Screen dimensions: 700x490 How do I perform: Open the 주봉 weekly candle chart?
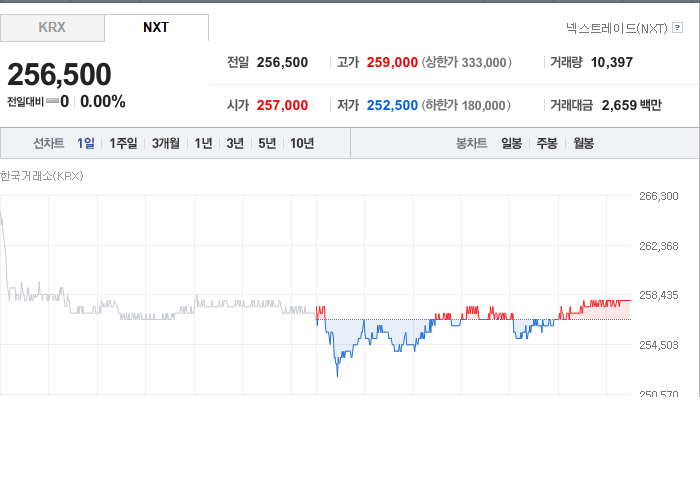click(x=547, y=143)
